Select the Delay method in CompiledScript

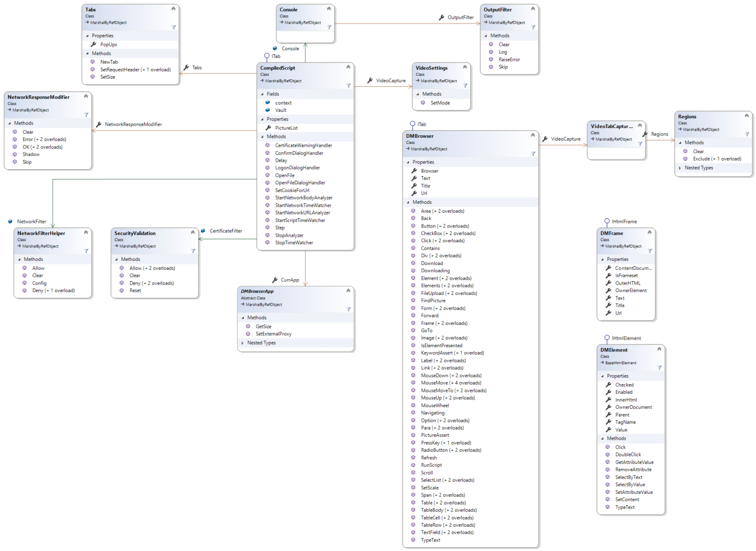281,160
